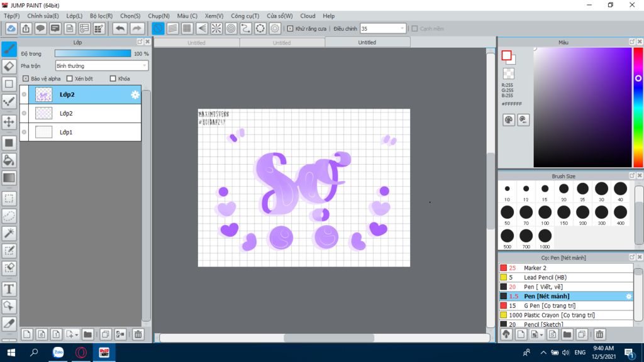644x362 pixels.
Task: Select the Gradient tool
Action: [9, 178]
